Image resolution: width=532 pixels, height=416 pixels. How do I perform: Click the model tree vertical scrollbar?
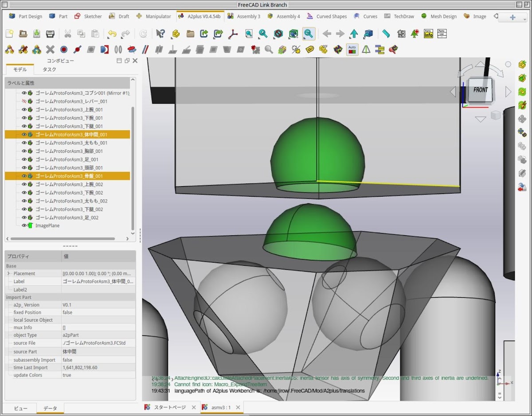tap(133, 168)
